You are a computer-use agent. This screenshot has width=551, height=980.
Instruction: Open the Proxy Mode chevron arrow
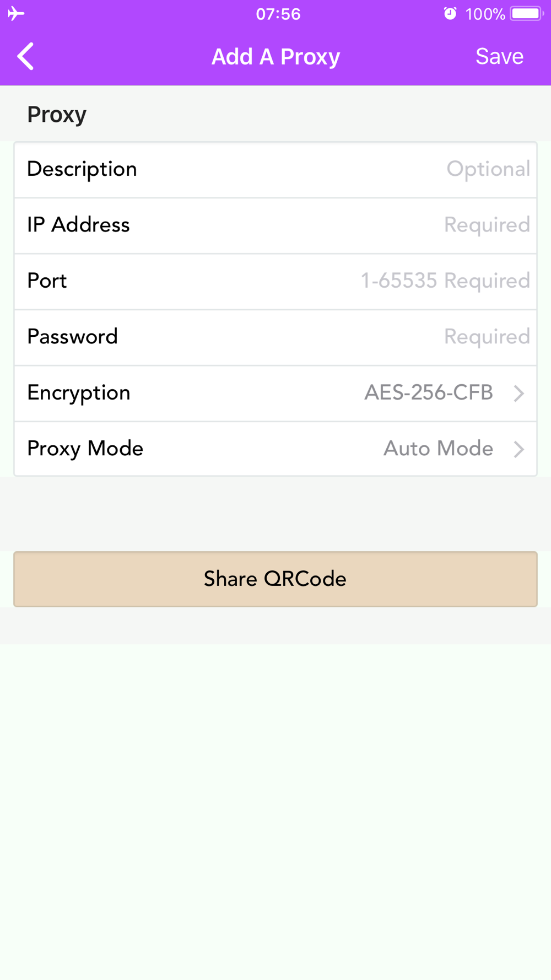pos(518,449)
